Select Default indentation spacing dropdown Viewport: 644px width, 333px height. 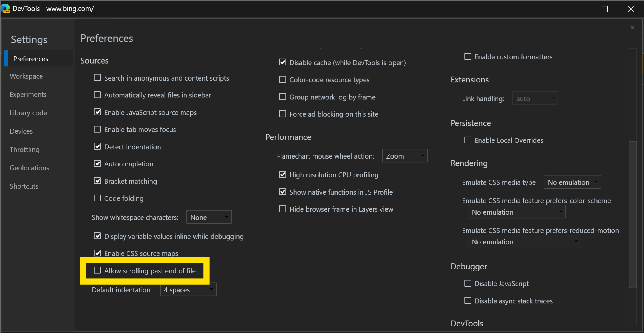(188, 290)
